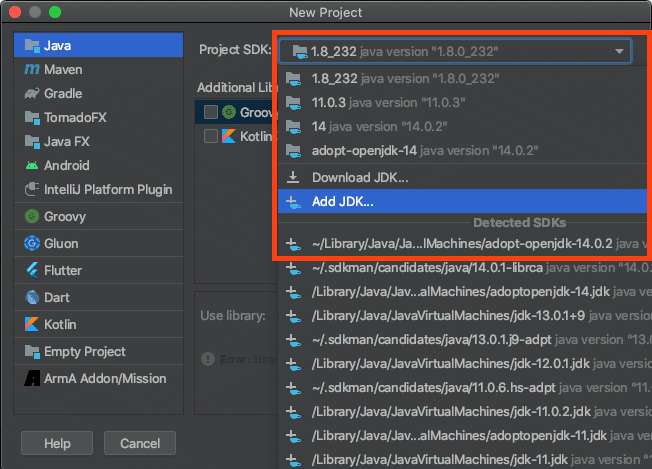Screen dimensions: 652x469
Task: Click the SDK folder icon next to 11.0.3
Action: pyautogui.click(x=294, y=103)
